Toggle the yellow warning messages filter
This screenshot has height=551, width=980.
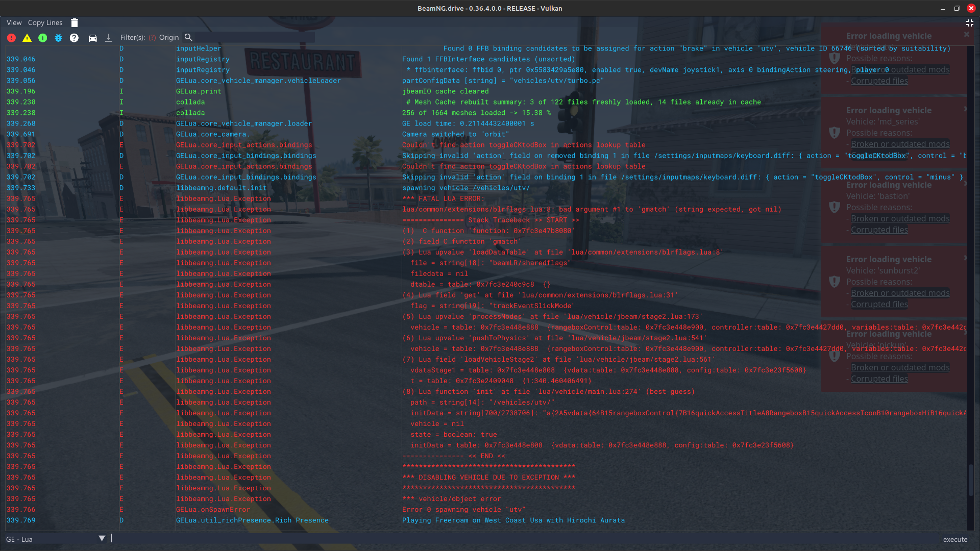pos(27,38)
